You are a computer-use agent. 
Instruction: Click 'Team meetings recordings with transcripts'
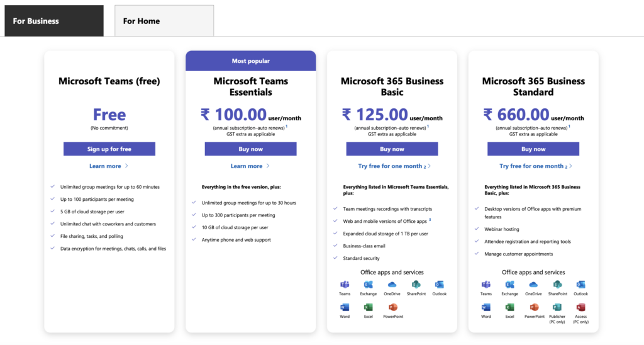387,209
